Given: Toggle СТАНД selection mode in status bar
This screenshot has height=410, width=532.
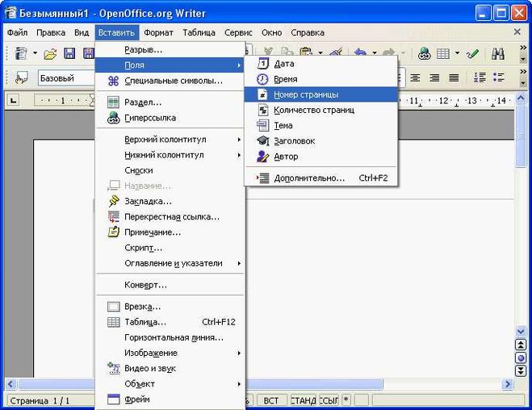Looking at the screenshot, I should [x=303, y=400].
